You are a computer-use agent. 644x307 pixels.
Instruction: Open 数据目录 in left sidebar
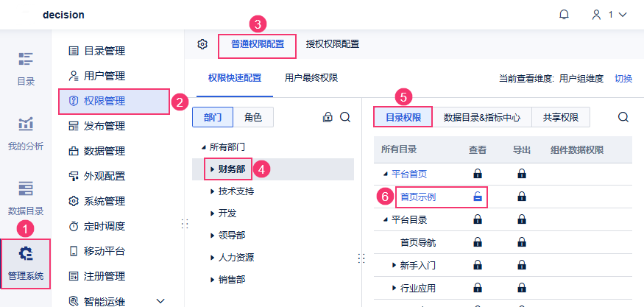[x=26, y=197]
